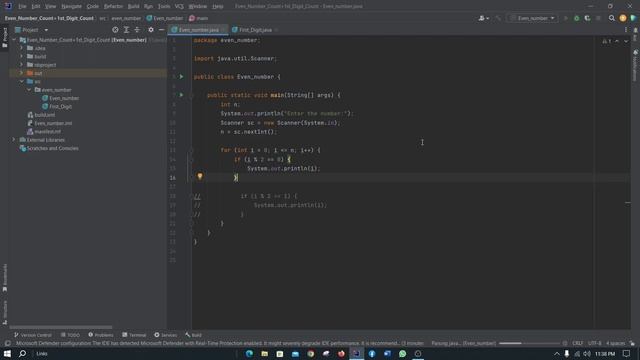Open the Navigate menu
The image size is (640, 360).
(71, 6)
